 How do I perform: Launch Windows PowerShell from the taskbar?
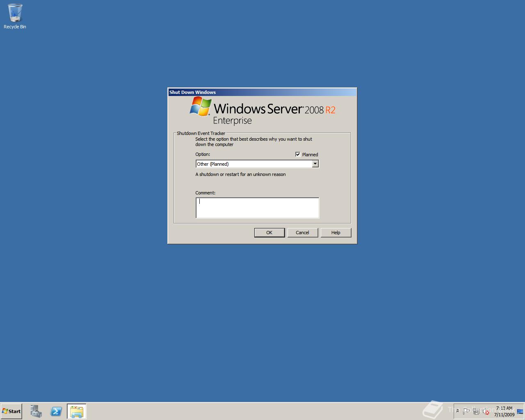click(x=56, y=411)
